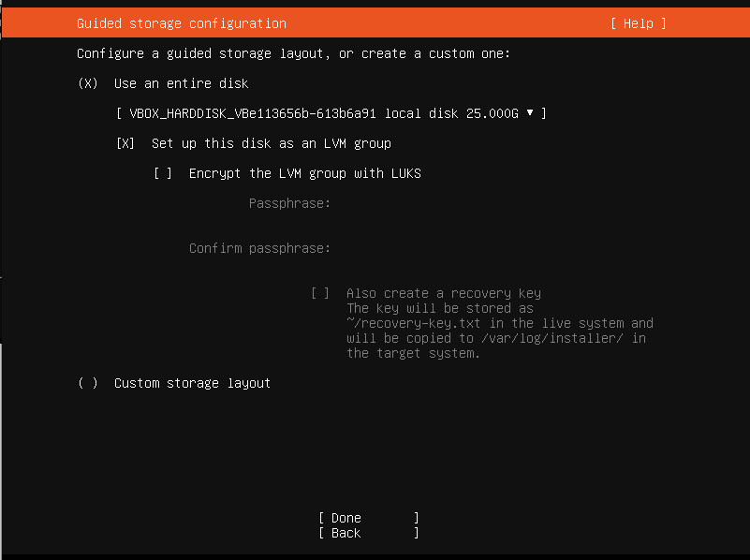The image size is (750, 560).
Task: Uncheck 'Set up this disk as an LVM group'
Action: tap(125, 143)
